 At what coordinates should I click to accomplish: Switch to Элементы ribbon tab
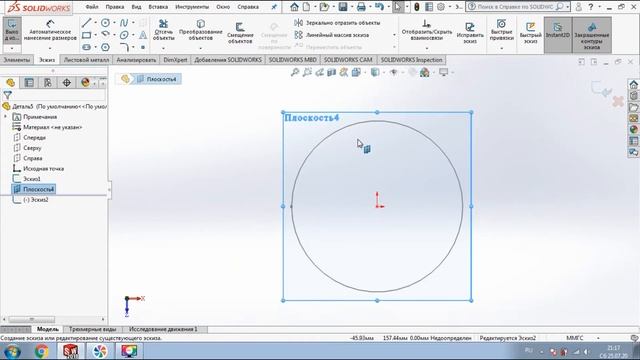point(17,60)
